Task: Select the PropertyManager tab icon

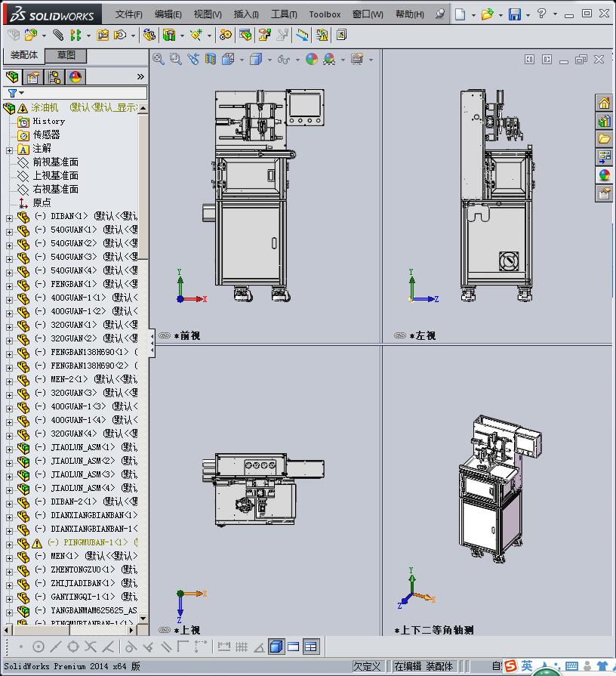Action: [x=33, y=77]
